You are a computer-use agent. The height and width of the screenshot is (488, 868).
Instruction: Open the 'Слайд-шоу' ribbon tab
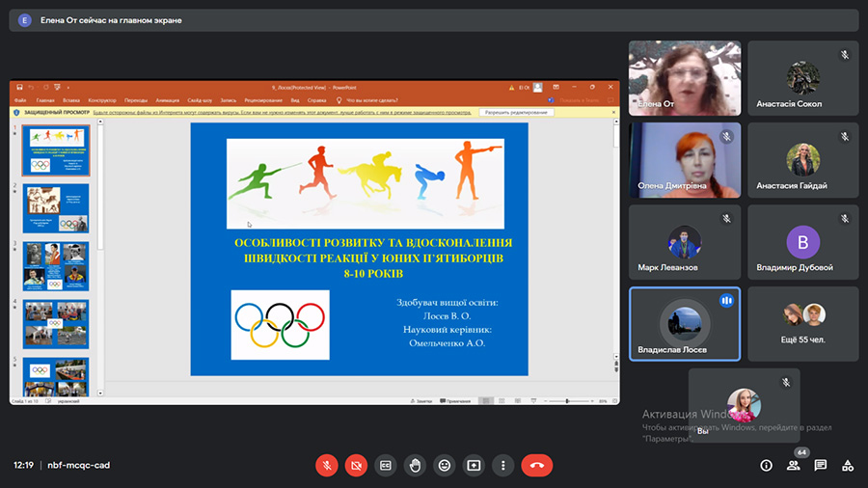[201, 100]
